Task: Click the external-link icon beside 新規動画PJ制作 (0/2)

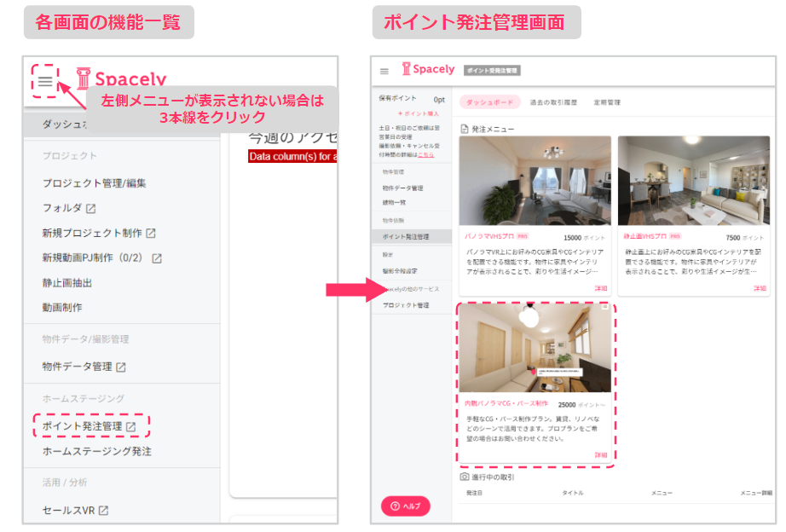Action: click(x=157, y=258)
